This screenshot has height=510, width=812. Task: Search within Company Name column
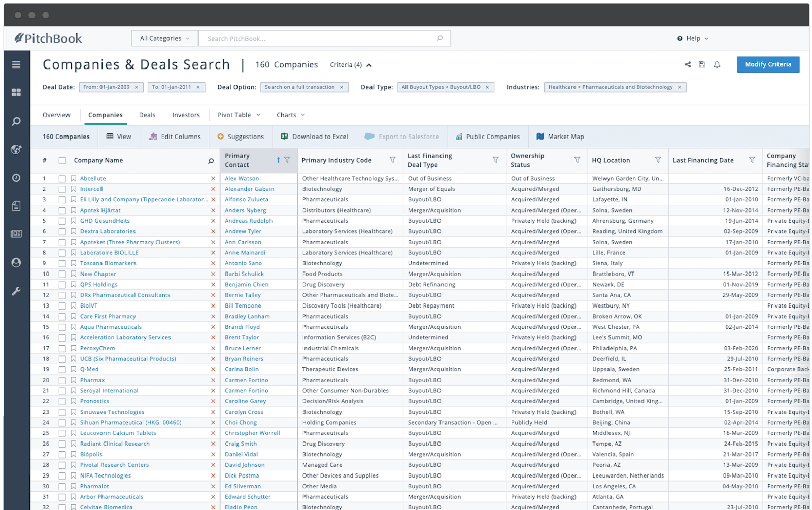click(x=211, y=161)
